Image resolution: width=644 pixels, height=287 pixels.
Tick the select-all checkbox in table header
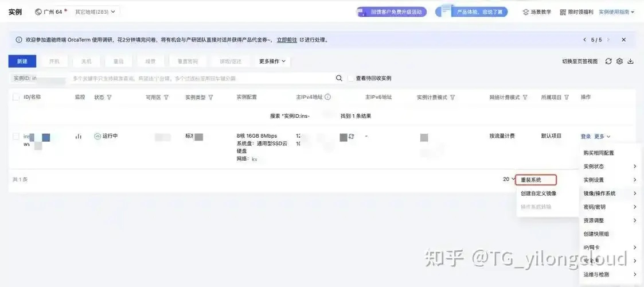tap(16, 98)
